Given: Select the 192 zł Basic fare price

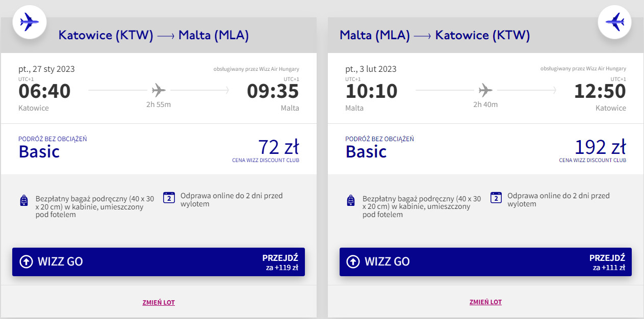Looking at the screenshot, I should tap(600, 147).
